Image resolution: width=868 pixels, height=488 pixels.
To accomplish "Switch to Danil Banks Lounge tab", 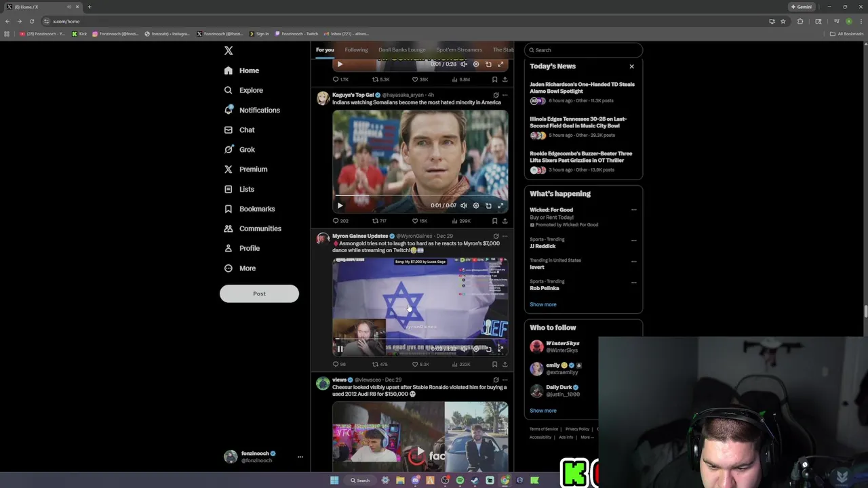I will (402, 49).
